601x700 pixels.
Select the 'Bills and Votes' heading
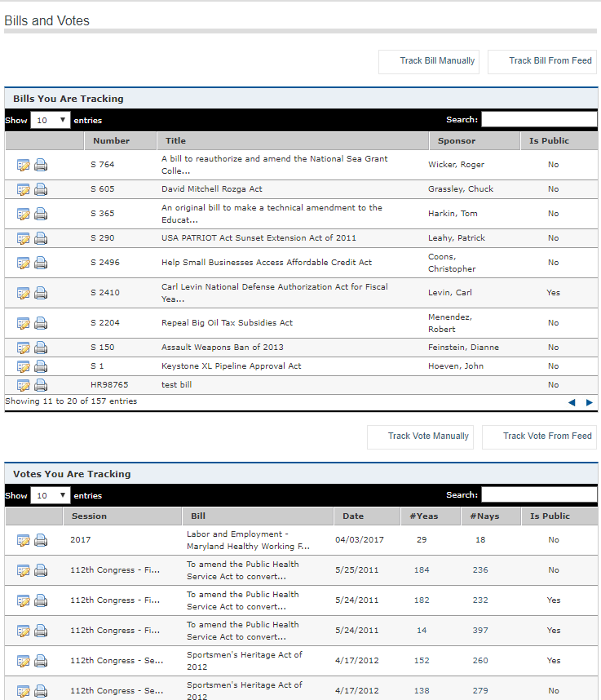pos(46,21)
